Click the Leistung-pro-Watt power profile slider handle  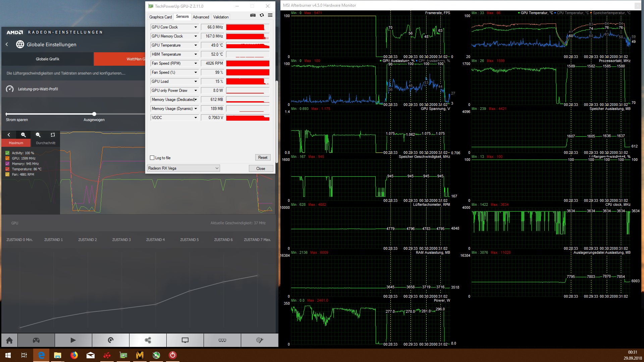[x=94, y=114]
